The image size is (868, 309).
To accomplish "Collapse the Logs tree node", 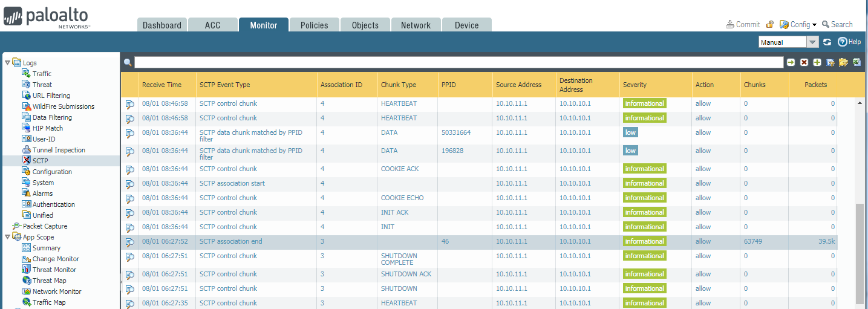I will 7,62.
